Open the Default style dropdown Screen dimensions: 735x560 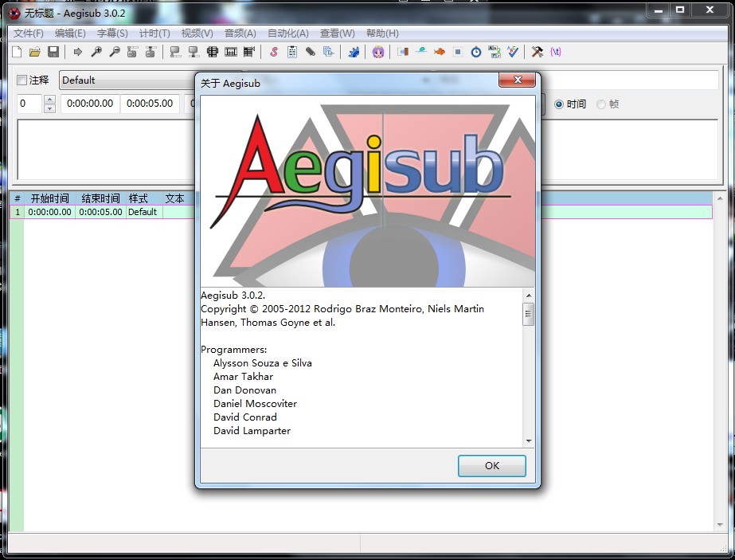[x=127, y=80]
